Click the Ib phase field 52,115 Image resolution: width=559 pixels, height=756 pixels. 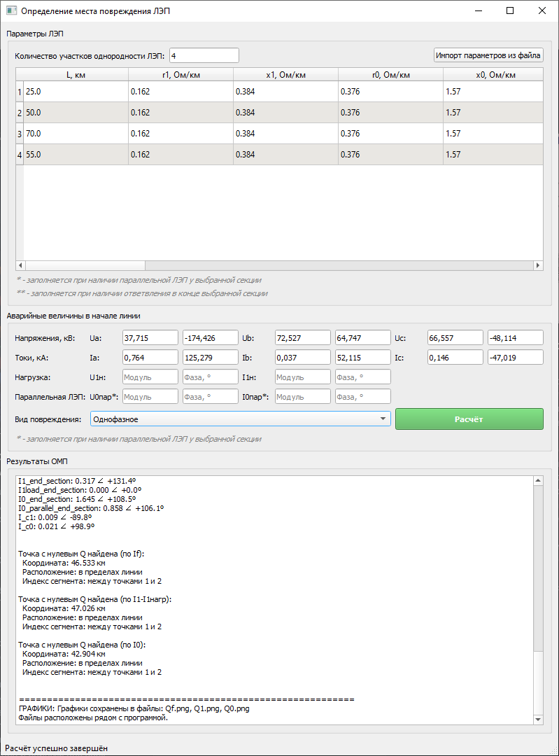[x=363, y=358]
